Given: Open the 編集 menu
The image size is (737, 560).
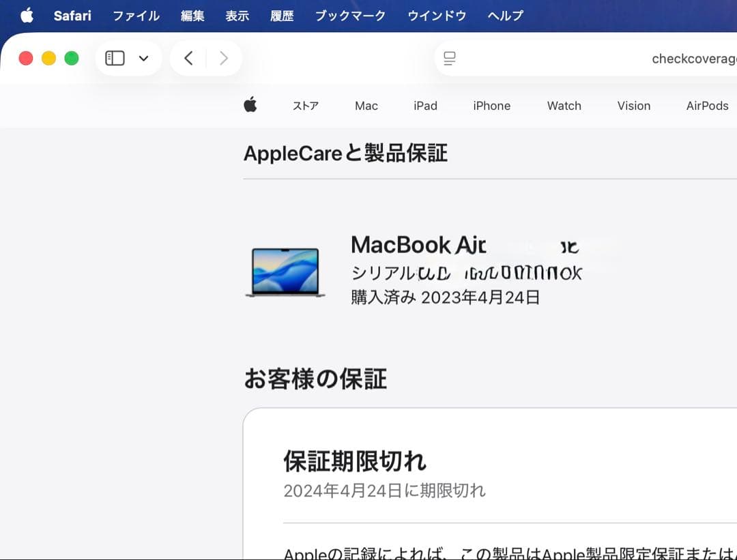Looking at the screenshot, I should 192,16.
